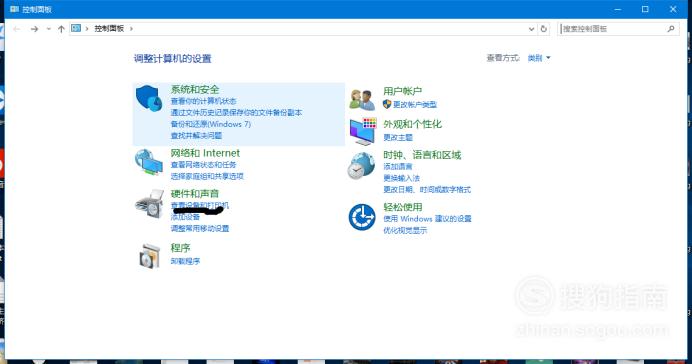The image size is (692, 364).
Task: Open 卸载程序 link
Action: [x=185, y=261]
